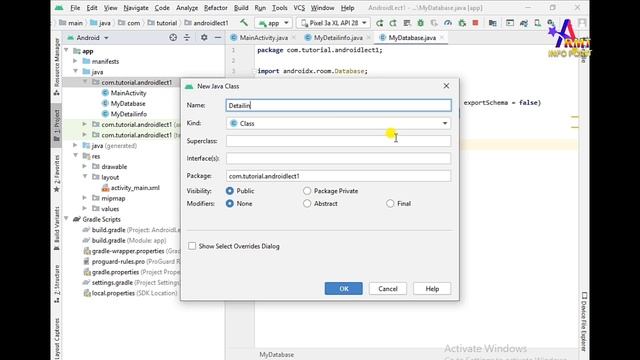
Task: Select activity_main.xml in project tree
Action: 135,188
